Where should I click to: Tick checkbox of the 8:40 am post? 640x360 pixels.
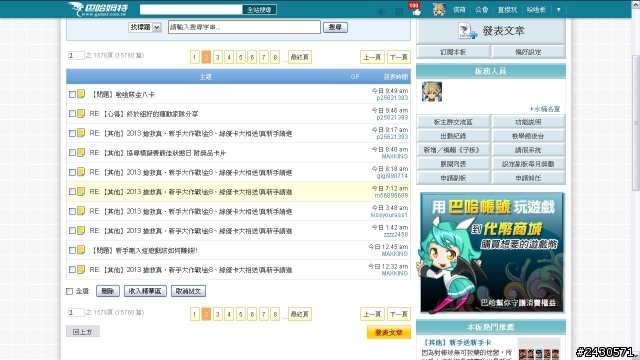pos(72,153)
